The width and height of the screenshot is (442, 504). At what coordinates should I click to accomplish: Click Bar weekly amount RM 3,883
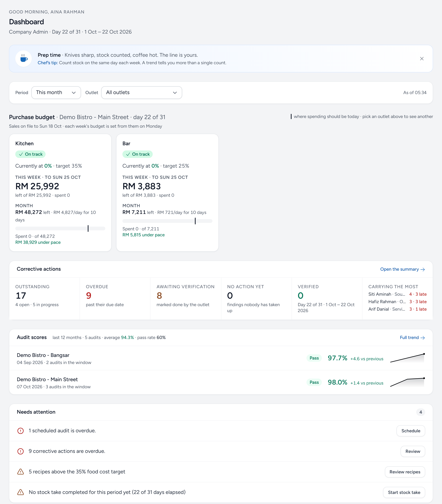(x=141, y=186)
